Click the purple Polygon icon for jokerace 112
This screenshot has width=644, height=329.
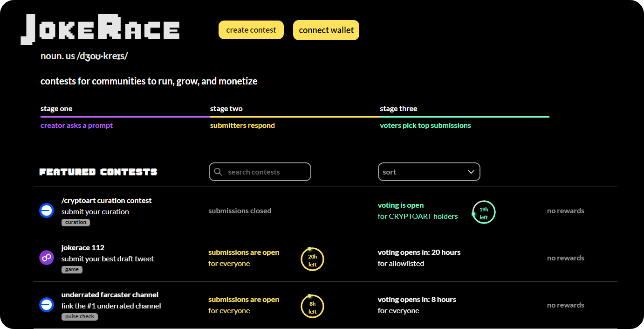pyautogui.click(x=47, y=258)
